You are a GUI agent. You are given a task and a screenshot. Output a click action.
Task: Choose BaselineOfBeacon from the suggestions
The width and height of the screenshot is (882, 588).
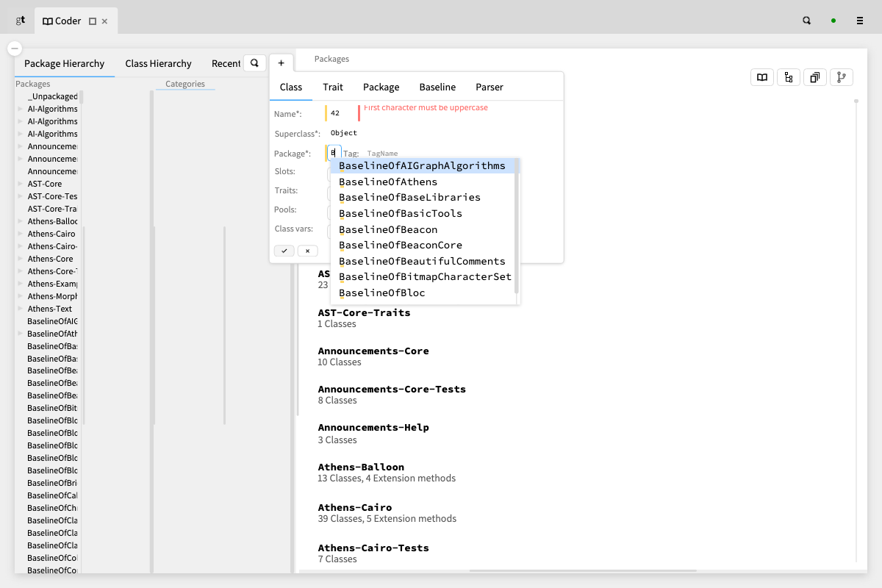[423, 230]
